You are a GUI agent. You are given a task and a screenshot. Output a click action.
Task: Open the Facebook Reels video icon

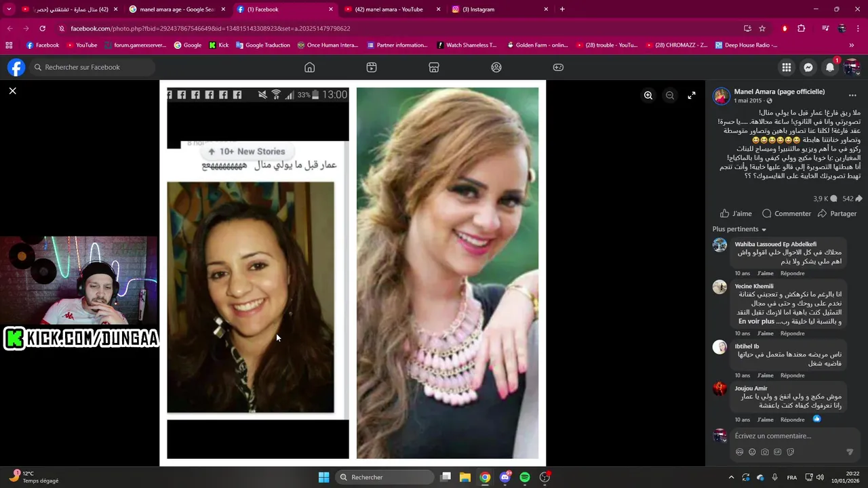[372, 67]
